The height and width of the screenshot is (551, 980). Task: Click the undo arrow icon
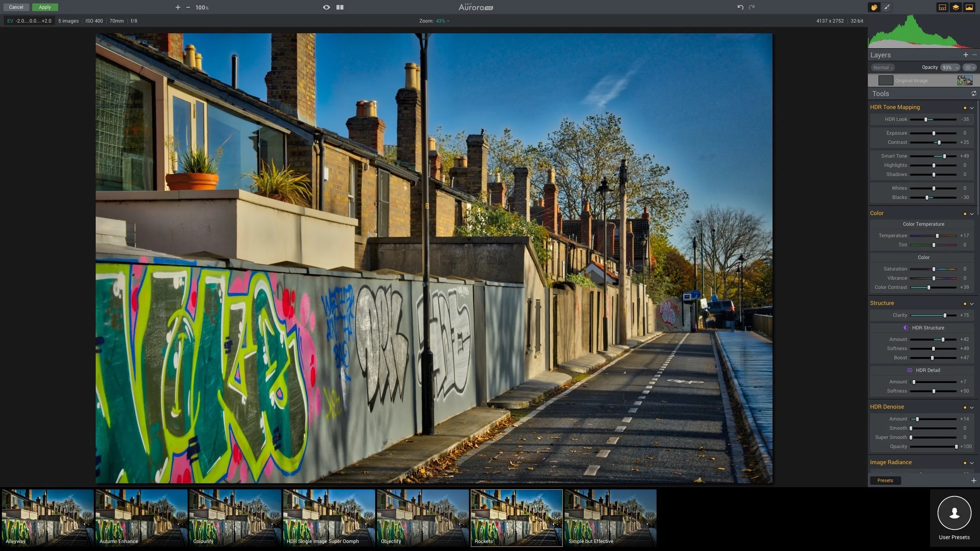[x=740, y=7]
